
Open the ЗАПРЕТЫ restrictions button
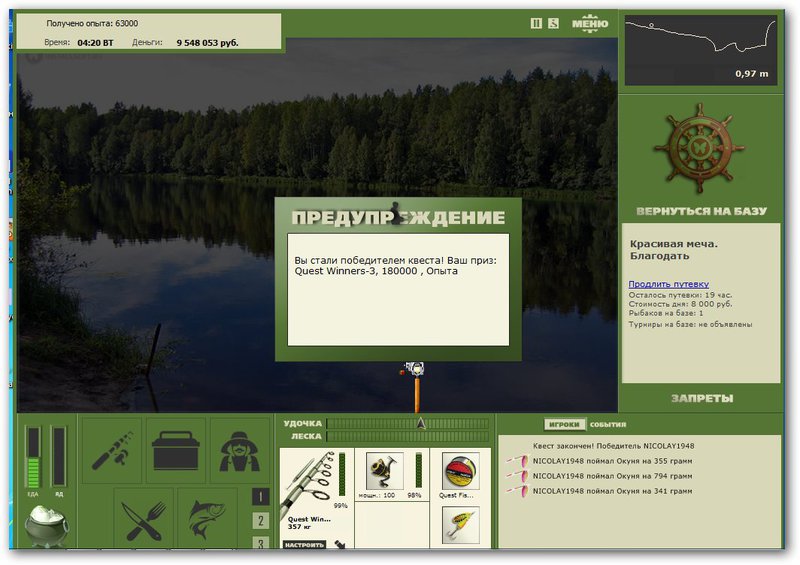[x=702, y=398]
